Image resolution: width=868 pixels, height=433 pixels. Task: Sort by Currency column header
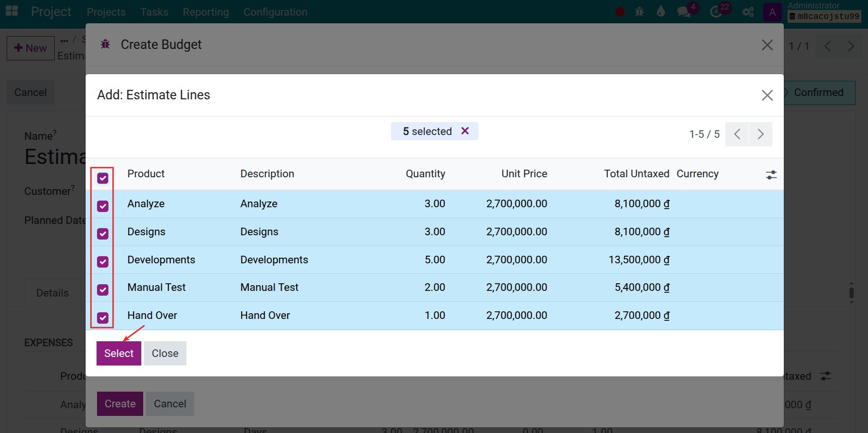click(697, 173)
